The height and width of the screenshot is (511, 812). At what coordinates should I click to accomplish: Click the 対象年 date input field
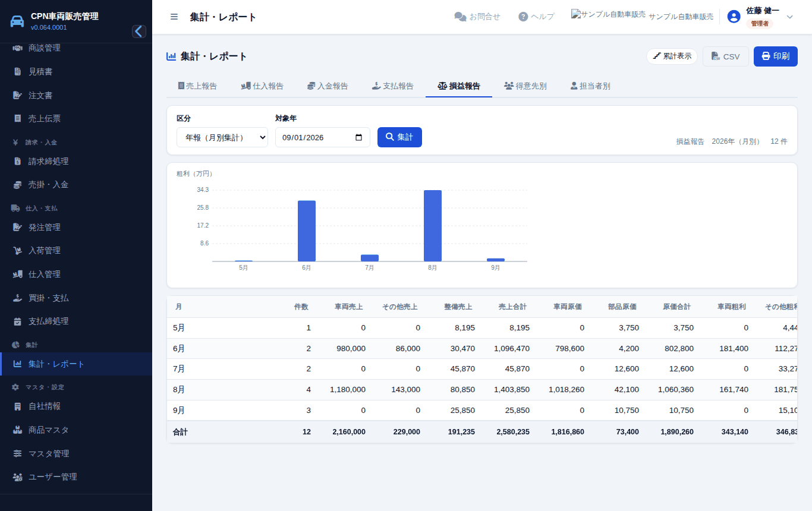point(323,137)
